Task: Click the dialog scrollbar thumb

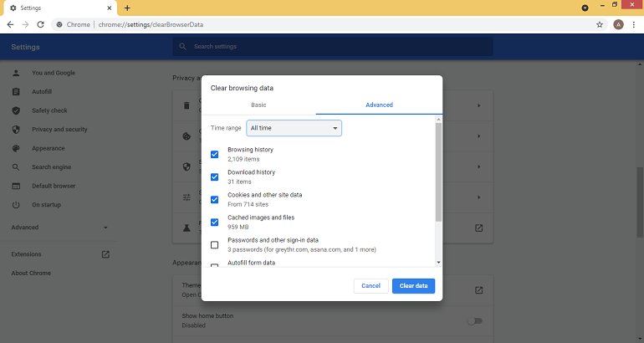Action: [438, 171]
